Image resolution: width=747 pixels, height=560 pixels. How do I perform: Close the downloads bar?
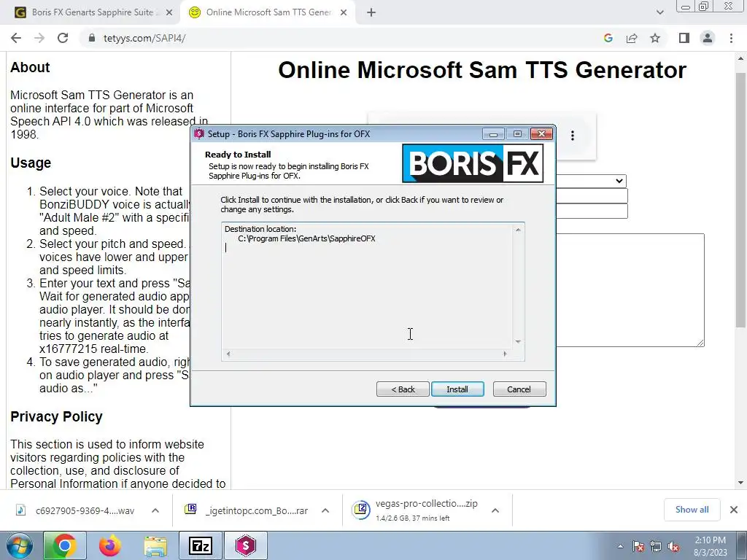[734, 510]
